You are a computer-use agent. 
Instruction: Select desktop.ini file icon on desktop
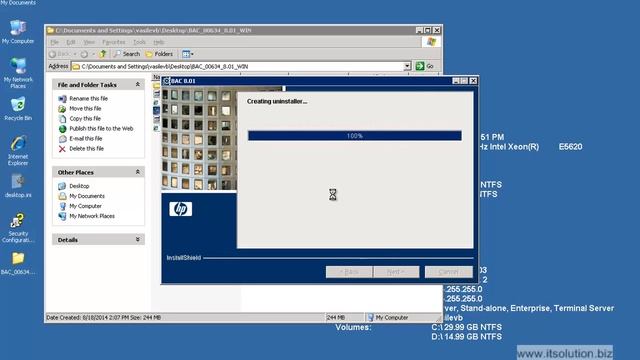pos(18,186)
